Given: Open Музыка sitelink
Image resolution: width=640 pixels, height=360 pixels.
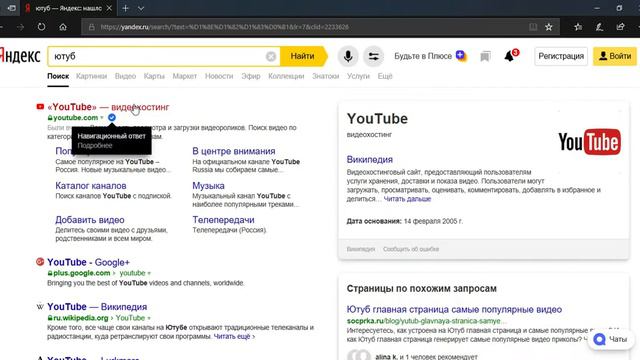Looking at the screenshot, I should [208, 186].
